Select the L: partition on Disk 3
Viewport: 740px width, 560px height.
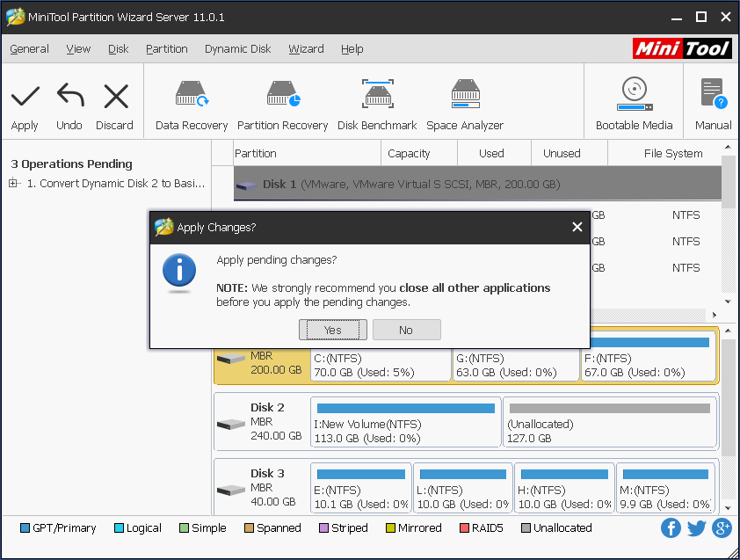click(463, 488)
